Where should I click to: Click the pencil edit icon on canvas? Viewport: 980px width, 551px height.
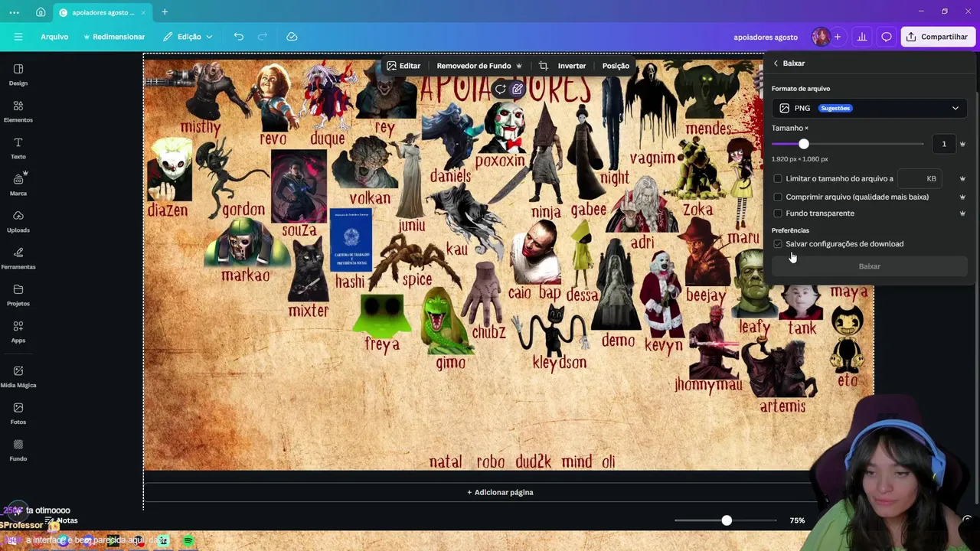click(518, 89)
